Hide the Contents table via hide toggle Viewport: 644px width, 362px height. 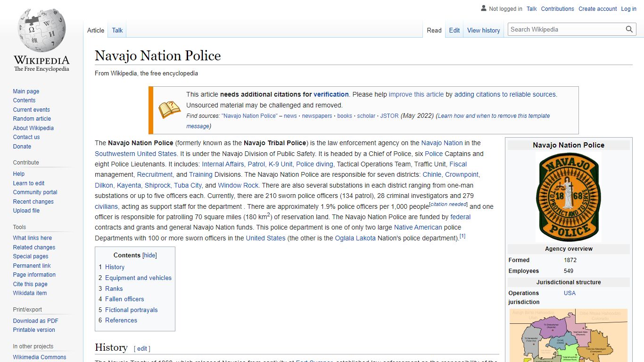[x=150, y=255]
